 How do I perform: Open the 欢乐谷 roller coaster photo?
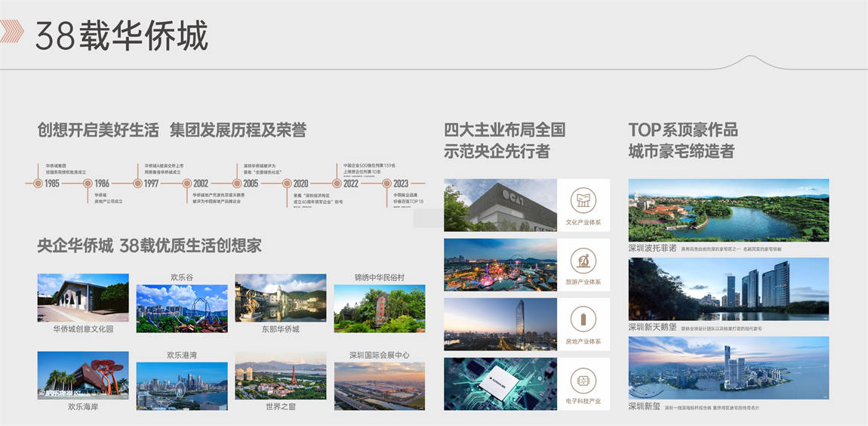(x=182, y=309)
